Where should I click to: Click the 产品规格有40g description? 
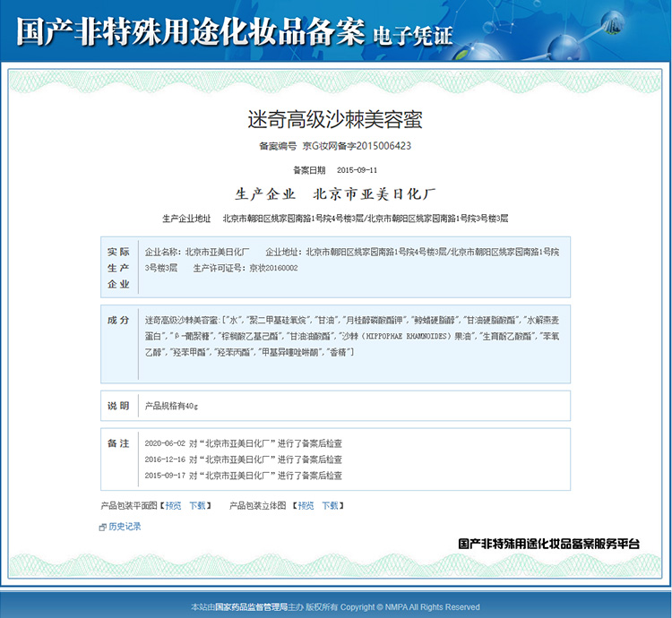click(x=171, y=406)
